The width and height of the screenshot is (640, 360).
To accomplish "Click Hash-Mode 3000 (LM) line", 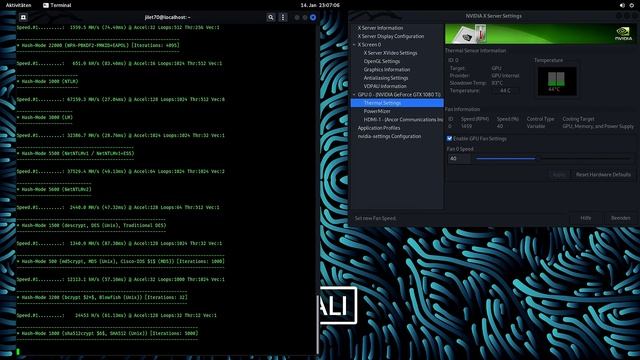I will tap(45, 117).
